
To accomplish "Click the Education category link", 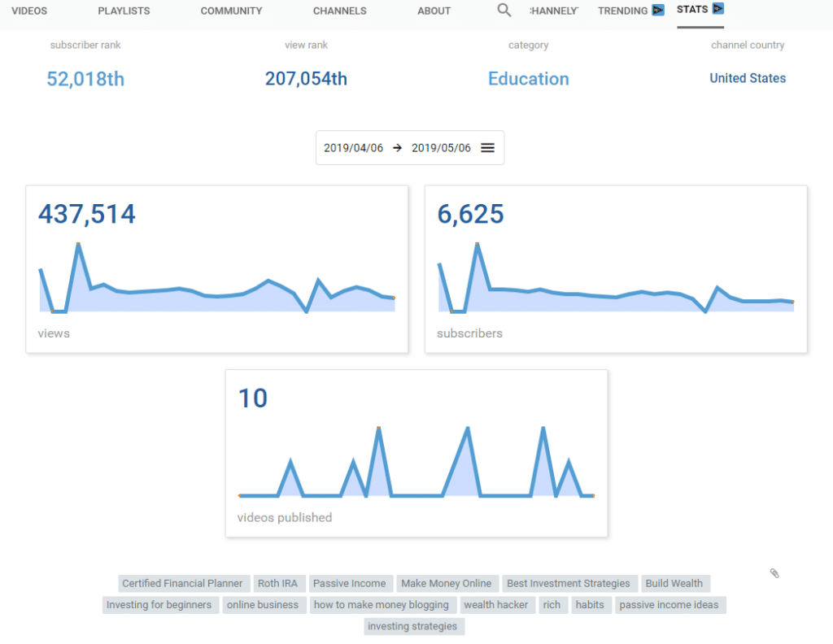I will pyautogui.click(x=528, y=79).
